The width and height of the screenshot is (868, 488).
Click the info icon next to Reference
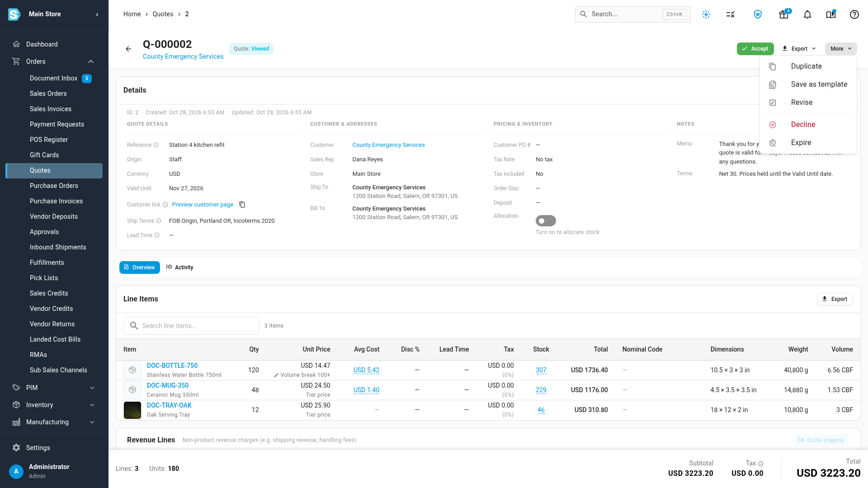(156, 145)
